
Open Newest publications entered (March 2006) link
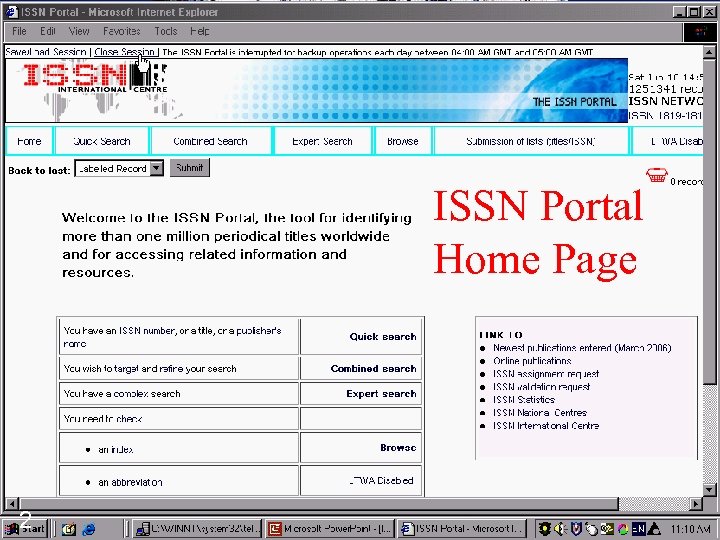[582, 348]
